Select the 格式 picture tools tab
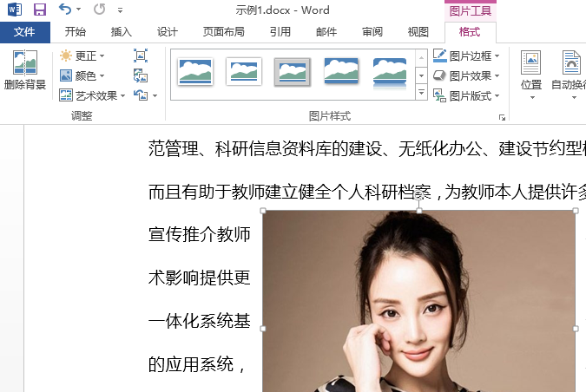The image size is (586, 392). coord(470,32)
